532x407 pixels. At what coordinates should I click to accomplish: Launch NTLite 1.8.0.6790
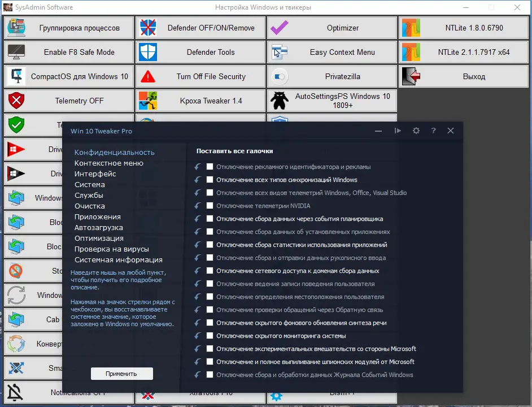(464, 28)
